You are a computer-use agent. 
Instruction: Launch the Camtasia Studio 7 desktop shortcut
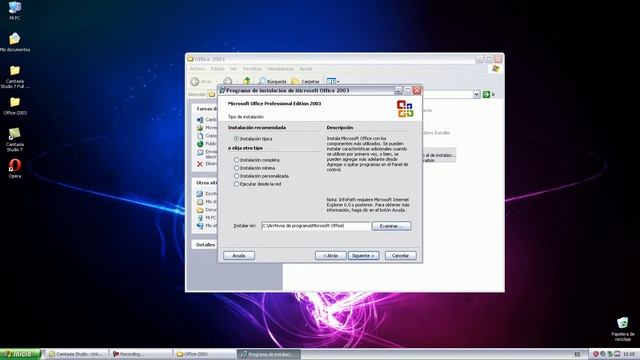tap(15, 140)
